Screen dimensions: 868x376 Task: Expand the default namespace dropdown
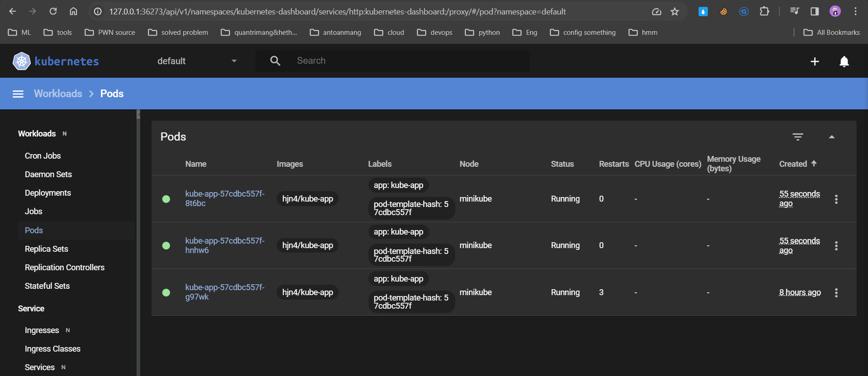pyautogui.click(x=197, y=61)
